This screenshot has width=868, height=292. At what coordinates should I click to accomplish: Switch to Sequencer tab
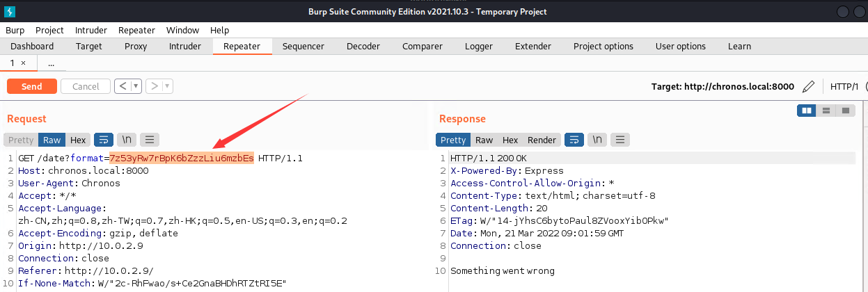click(303, 47)
